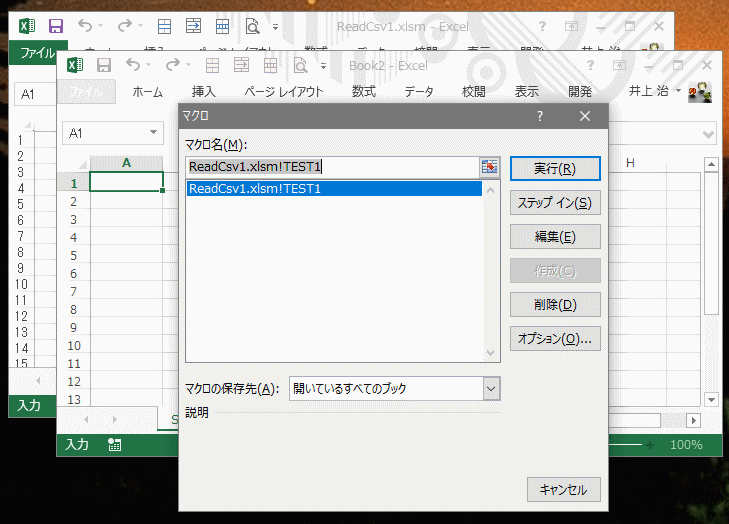Click Book2 horizontal scroll right arrow
The width and height of the screenshot is (729, 524).
[694, 421]
